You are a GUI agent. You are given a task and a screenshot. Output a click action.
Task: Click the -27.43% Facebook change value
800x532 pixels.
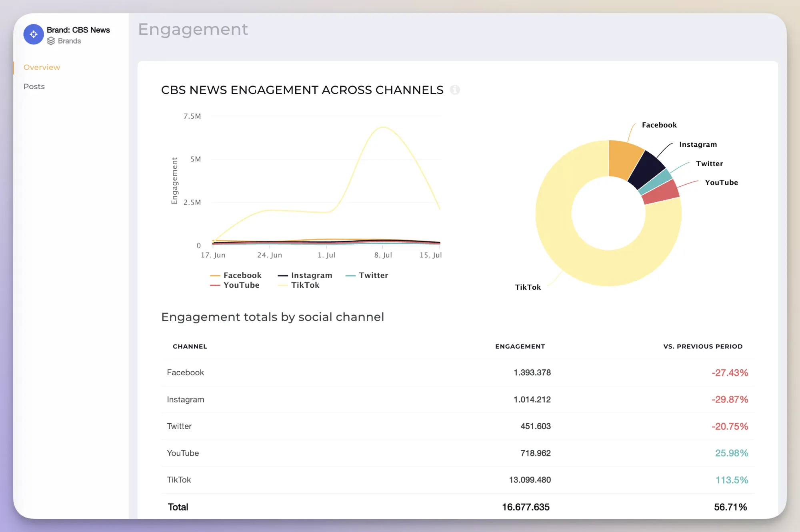coord(730,373)
